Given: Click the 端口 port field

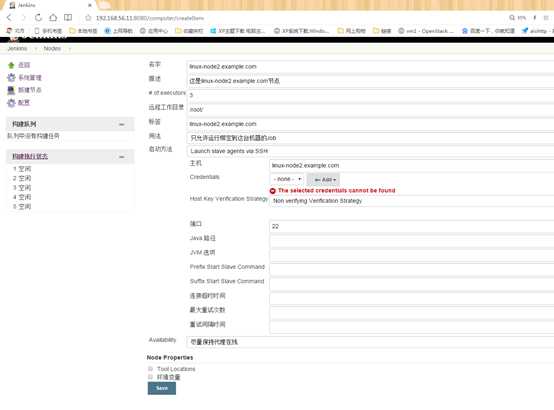Looking at the screenshot, I should 412,227.
